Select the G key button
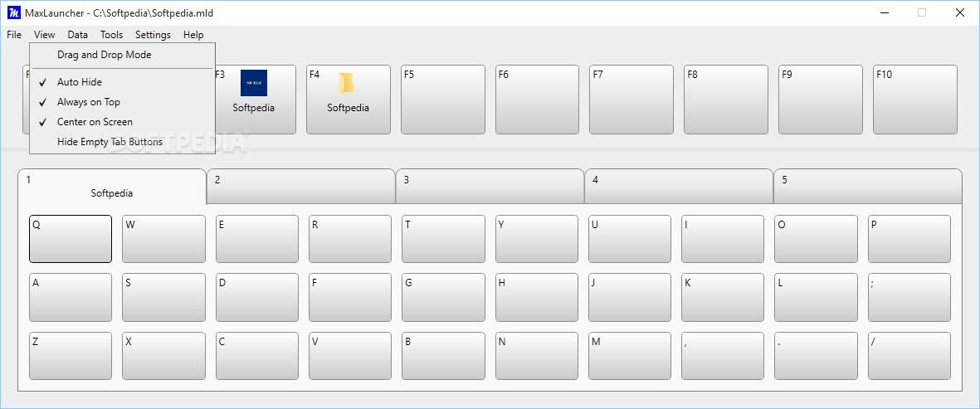The image size is (980, 409). coord(443,297)
